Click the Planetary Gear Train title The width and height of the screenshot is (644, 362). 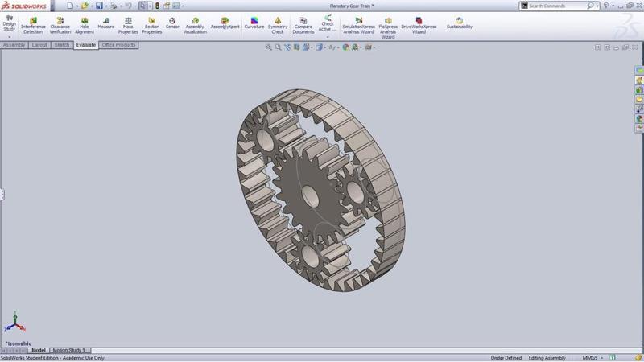tap(352, 6)
